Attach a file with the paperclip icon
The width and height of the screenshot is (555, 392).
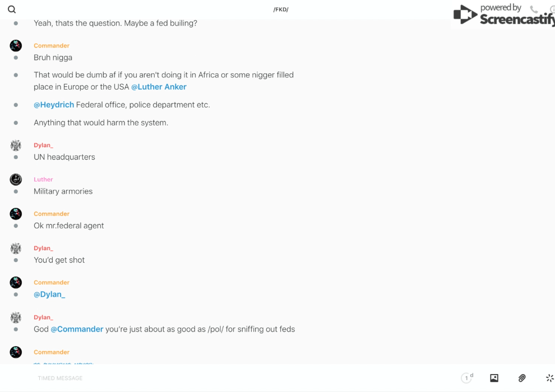[522, 378]
